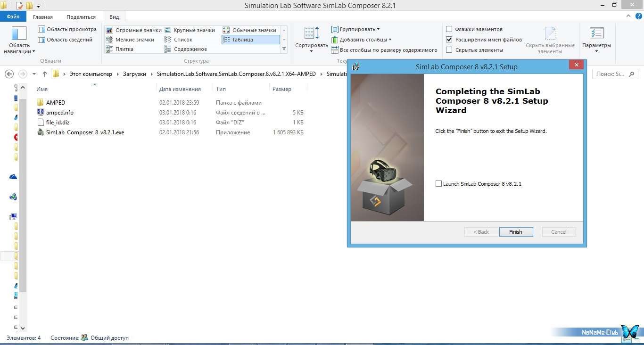The height and width of the screenshot is (345, 644).
Task: Click the Properties quick access toolbar icon
Action: 19,6
